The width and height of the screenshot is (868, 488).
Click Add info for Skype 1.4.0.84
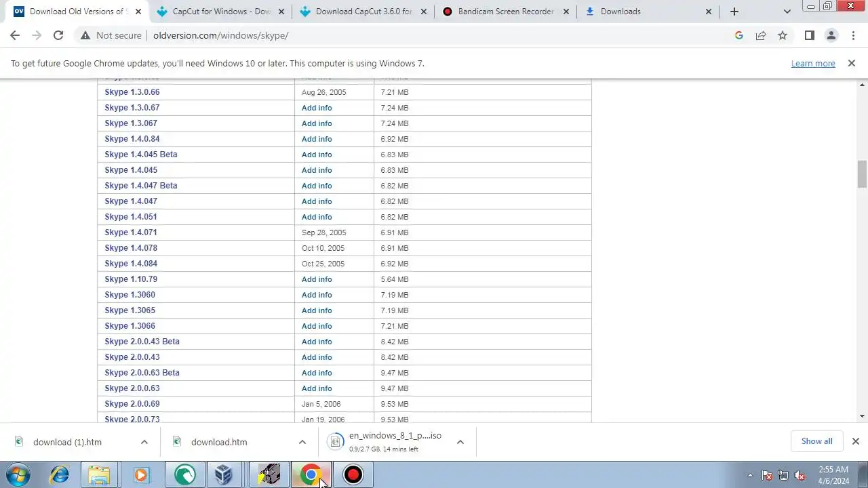317,139
